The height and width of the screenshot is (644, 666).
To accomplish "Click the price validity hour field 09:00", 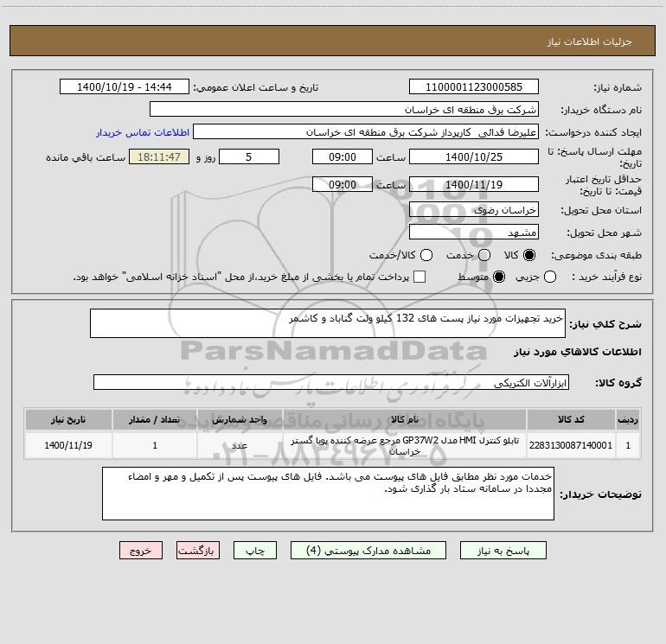I will pyautogui.click(x=343, y=185).
